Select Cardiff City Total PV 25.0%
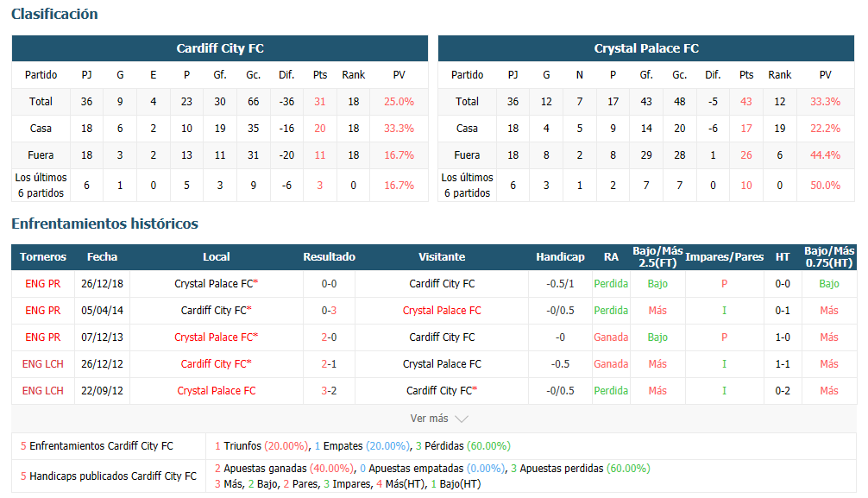Screen dimensions: 868x498 (x=399, y=102)
